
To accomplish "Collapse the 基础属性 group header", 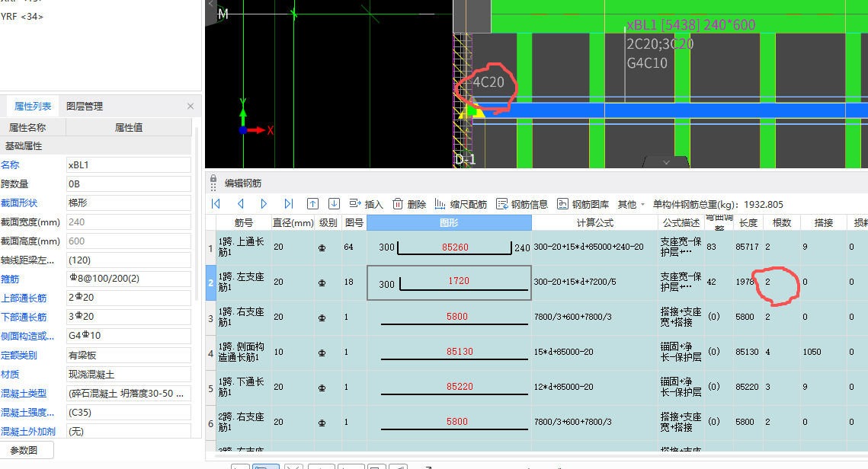I will pyautogui.click(x=96, y=146).
